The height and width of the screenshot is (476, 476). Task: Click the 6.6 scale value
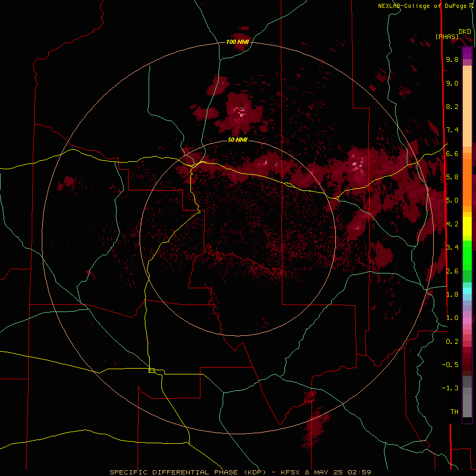coord(452,153)
